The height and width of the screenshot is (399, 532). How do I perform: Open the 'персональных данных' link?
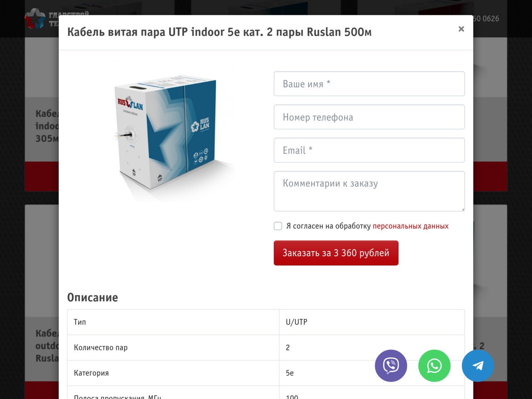(x=411, y=226)
